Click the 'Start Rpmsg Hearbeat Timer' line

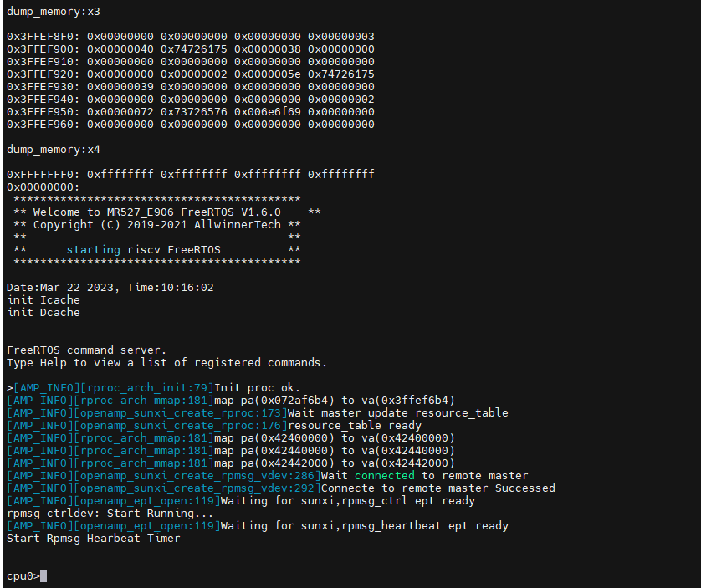pyautogui.click(x=94, y=539)
